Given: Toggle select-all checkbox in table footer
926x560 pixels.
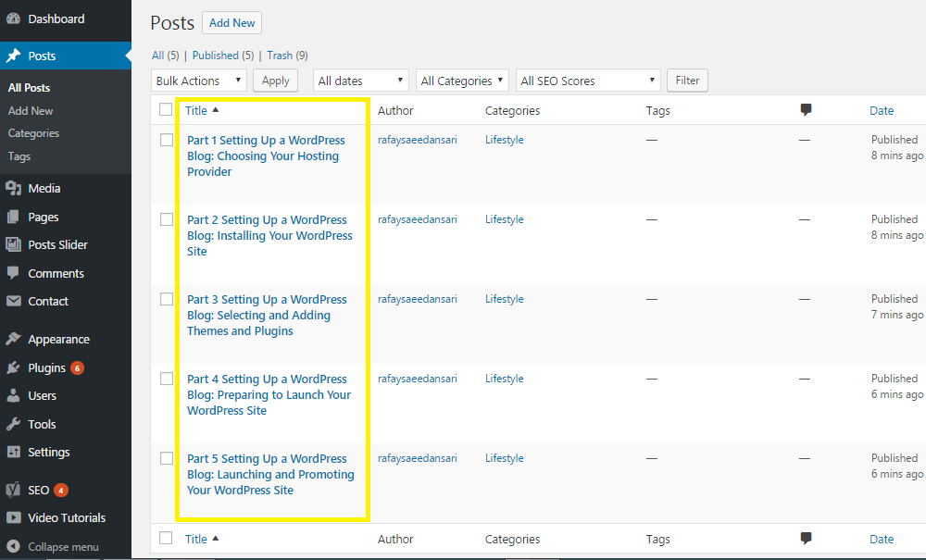Looking at the screenshot, I should coord(166,538).
